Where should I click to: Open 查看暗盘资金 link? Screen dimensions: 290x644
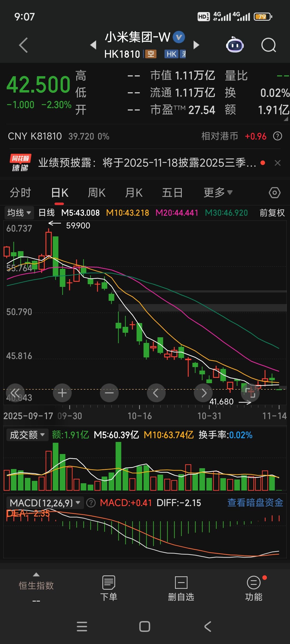tap(255, 503)
